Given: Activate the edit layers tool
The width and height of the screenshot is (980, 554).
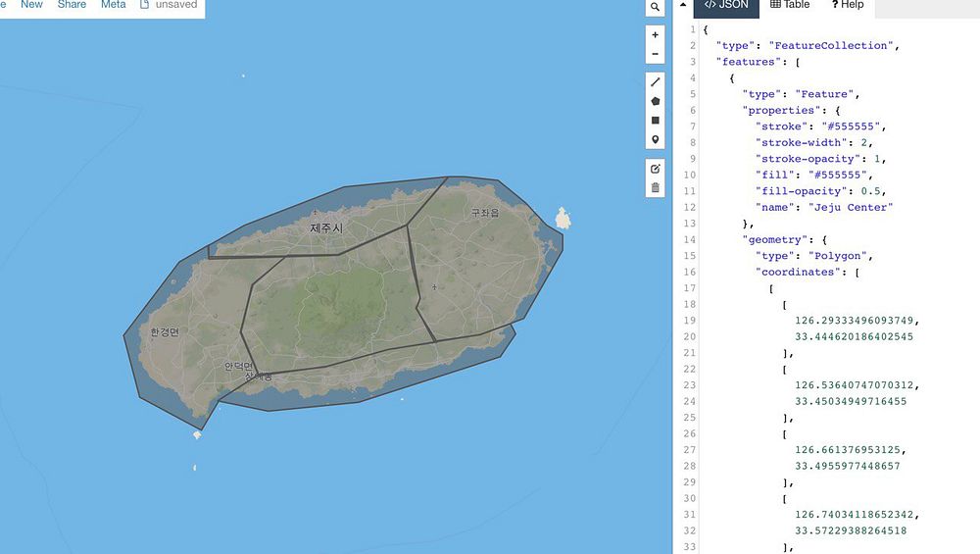Looking at the screenshot, I should (x=655, y=169).
